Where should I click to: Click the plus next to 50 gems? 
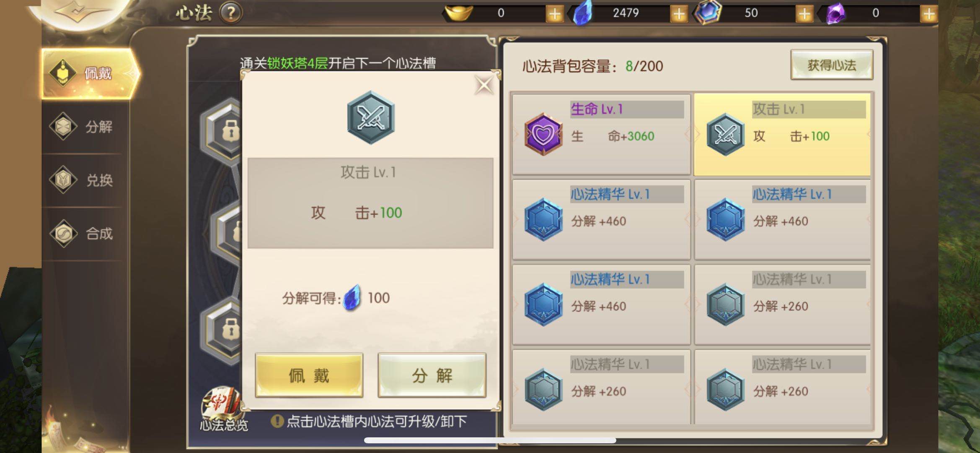click(804, 13)
